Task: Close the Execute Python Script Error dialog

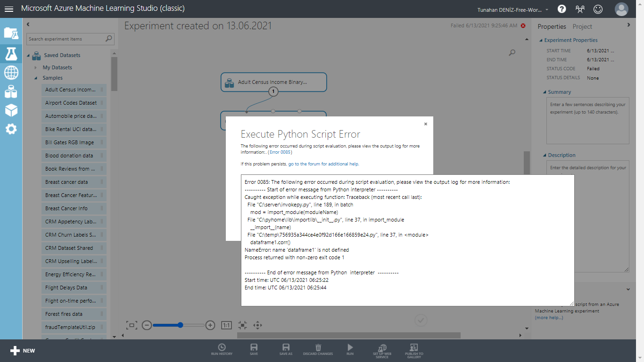Action: point(425,124)
